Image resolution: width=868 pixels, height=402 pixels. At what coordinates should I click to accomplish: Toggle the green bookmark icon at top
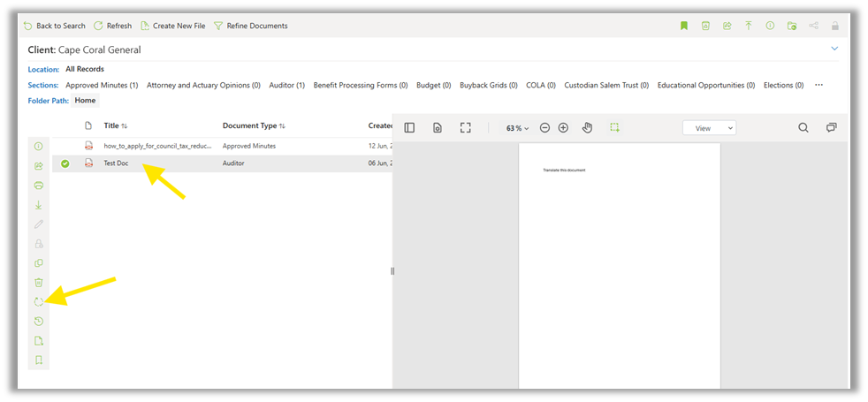(x=683, y=26)
